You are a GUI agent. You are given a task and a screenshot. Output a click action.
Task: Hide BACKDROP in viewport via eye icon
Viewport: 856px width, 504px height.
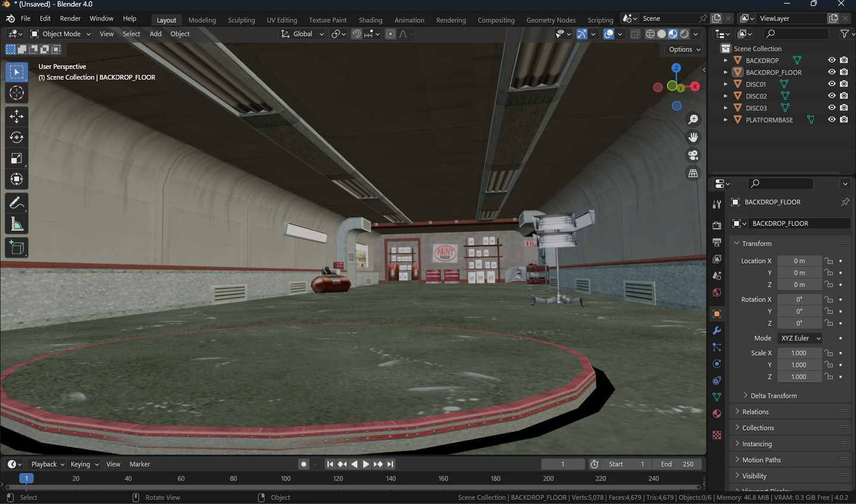point(832,60)
